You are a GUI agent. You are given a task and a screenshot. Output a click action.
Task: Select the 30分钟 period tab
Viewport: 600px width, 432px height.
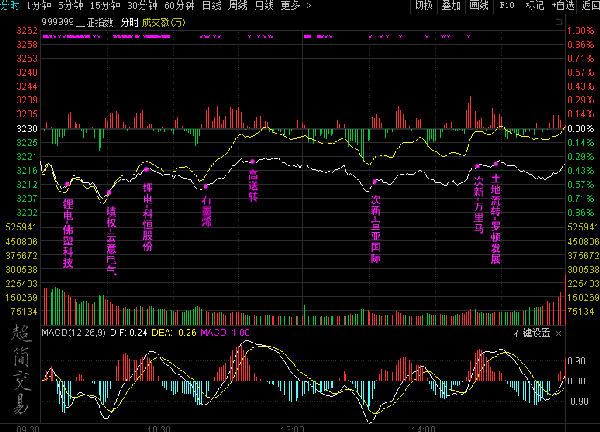coord(142,5)
